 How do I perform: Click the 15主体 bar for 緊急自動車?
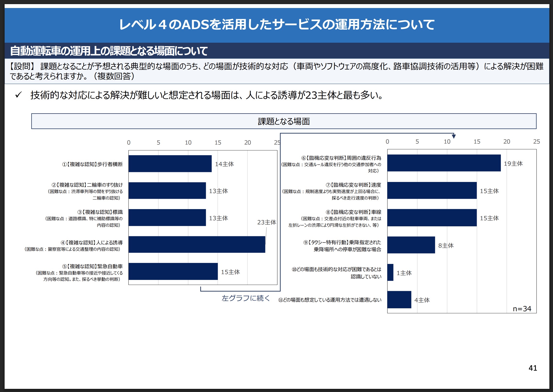coord(173,271)
